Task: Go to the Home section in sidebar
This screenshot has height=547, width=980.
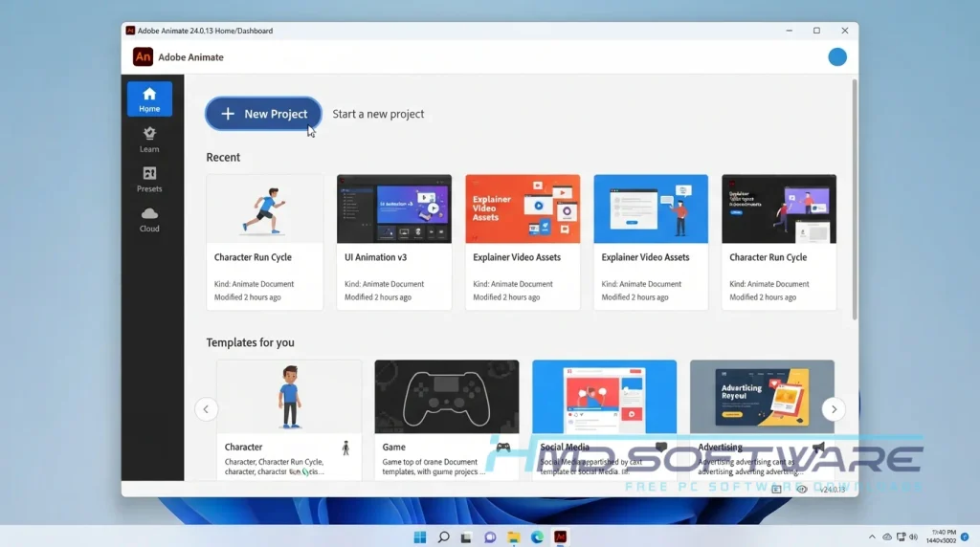Action: click(149, 98)
